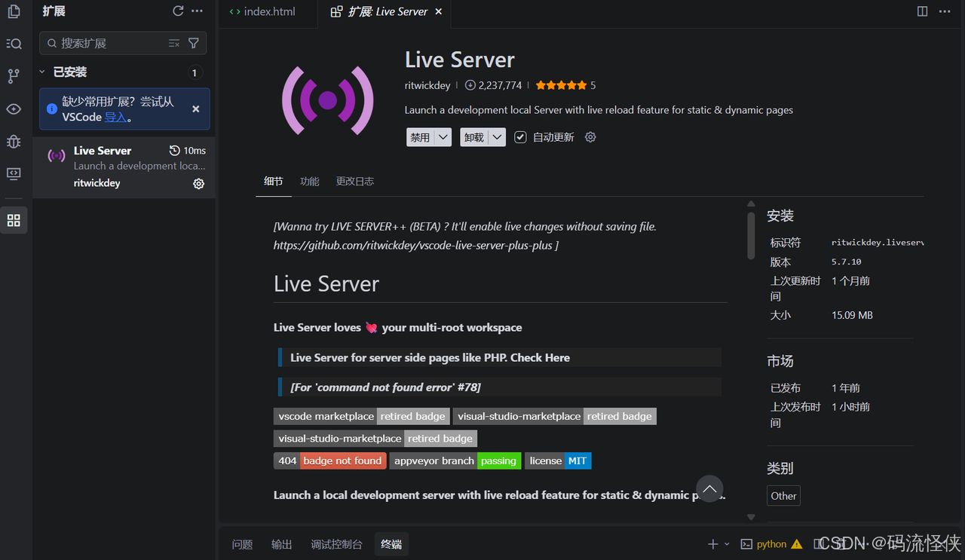Click the 404 badge not found badge
The width and height of the screenshot is (965, 560).
pos(330,461)
